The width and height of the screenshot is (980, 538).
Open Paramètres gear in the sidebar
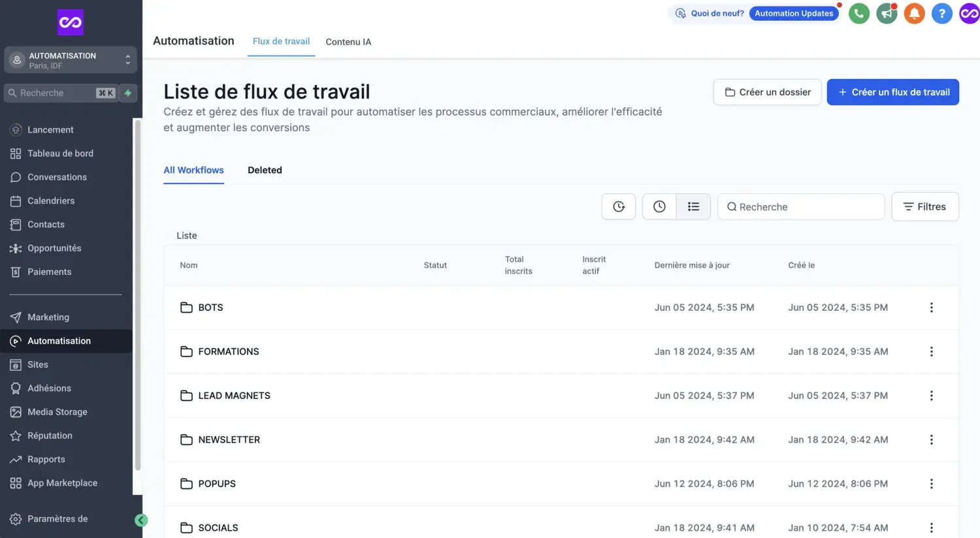pyautogui.click(x=16, y=519)
